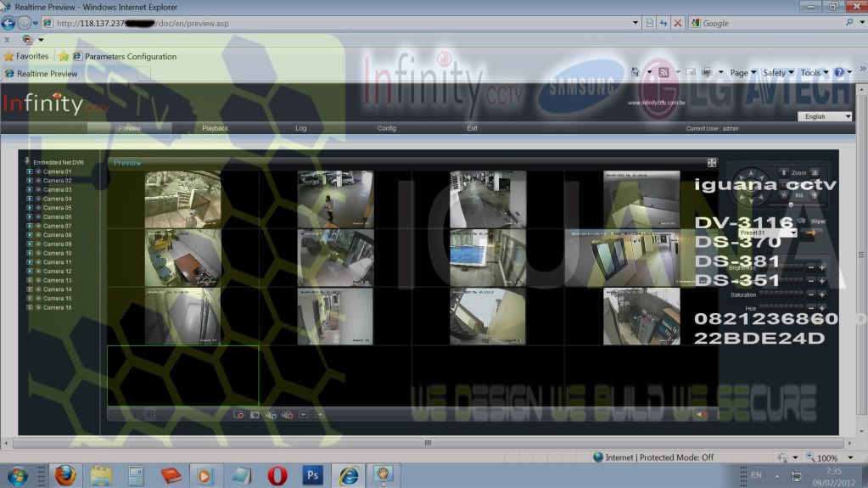Expand Camera 04 tree node

[x=30, y=199]
